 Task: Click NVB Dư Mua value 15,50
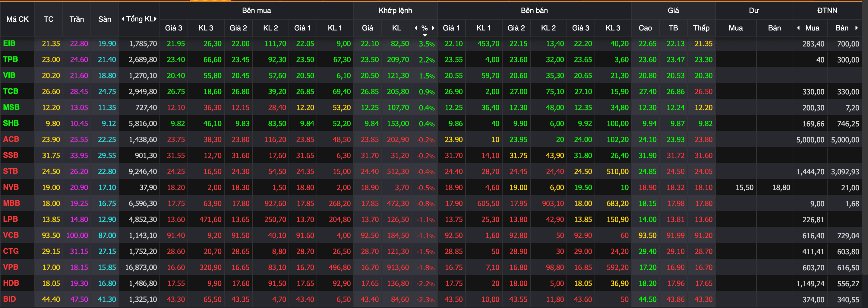click(744, 188)
